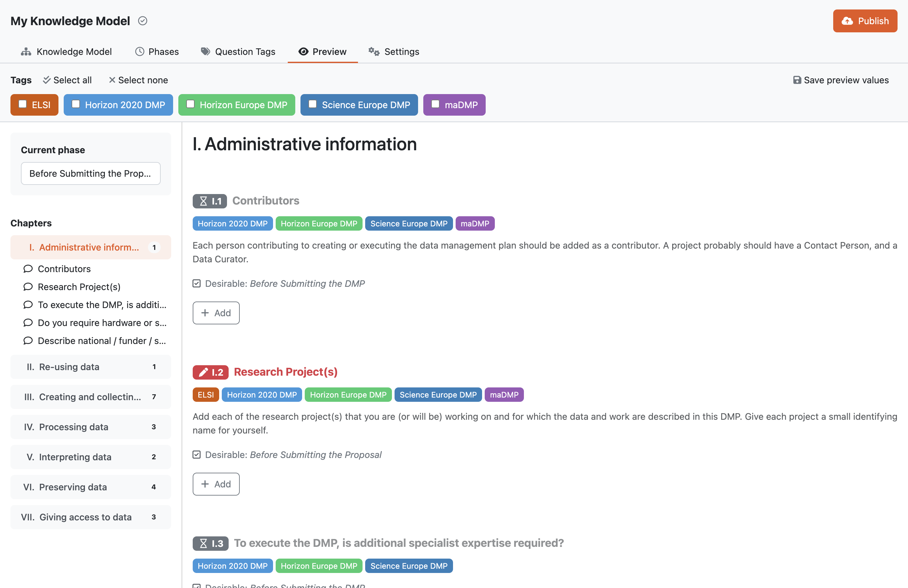Expand chapter II. Re-using data

pyautogui.click(x=91, y=367)
